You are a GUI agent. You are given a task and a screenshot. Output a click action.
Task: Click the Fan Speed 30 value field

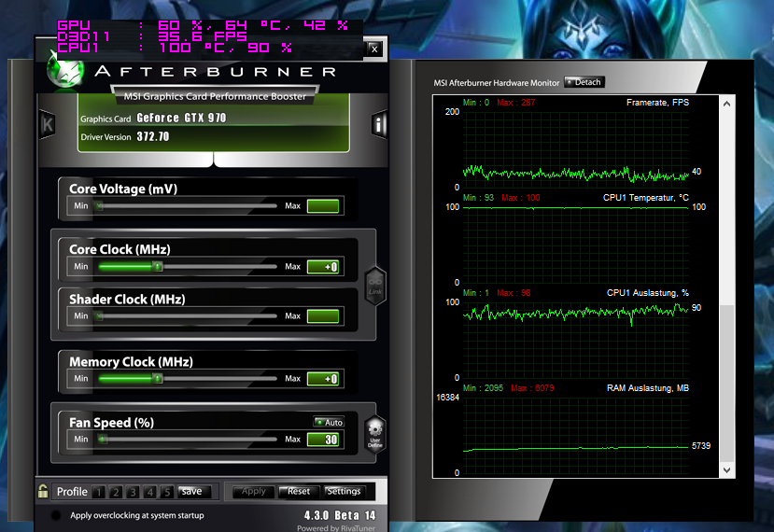pyautogui.click(x=323, y=440)
